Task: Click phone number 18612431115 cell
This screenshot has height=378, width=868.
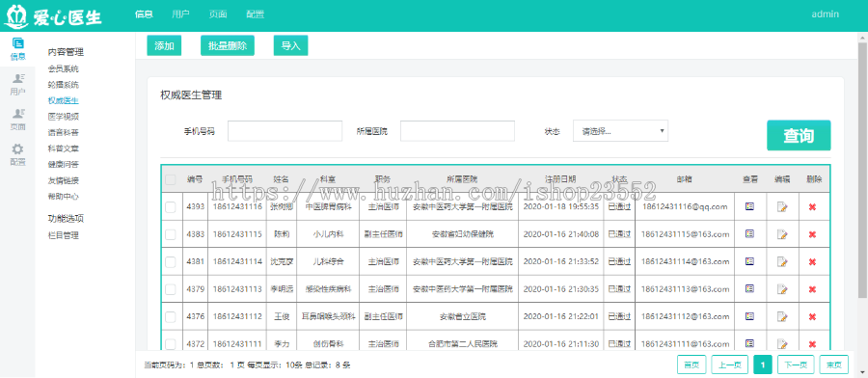Action: point(237,234)
